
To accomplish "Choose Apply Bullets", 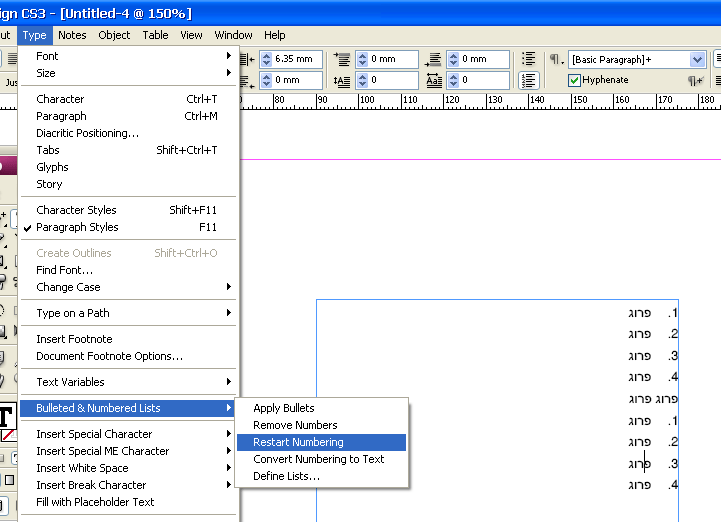I will pyautogui.click(x=321, y=408).
